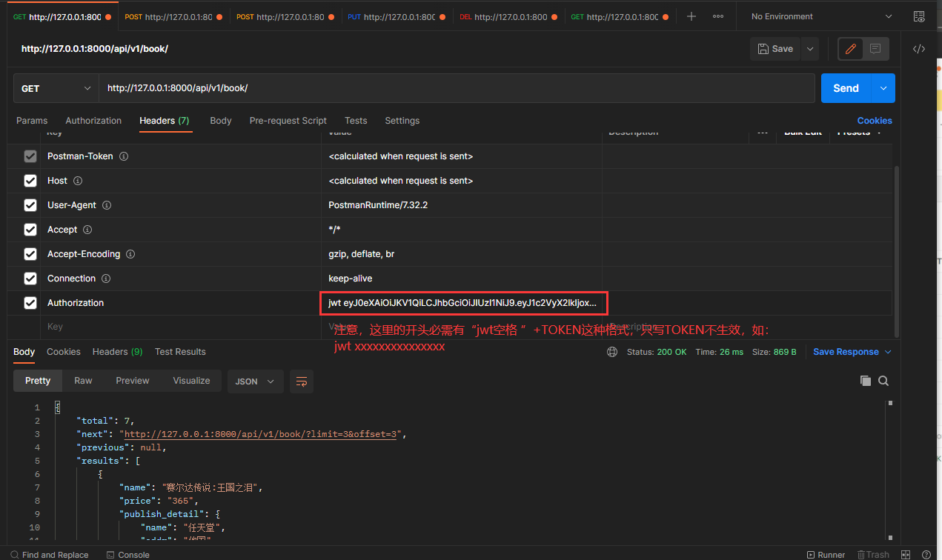Click the network globe icon beside Status
This screenshot has width=942, height=560.
coord(612,352)
